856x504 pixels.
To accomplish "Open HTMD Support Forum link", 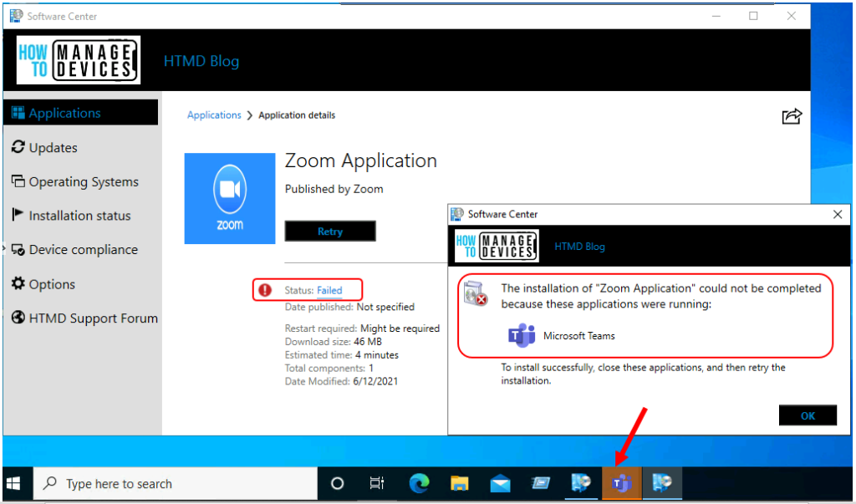I will point(84,318).
